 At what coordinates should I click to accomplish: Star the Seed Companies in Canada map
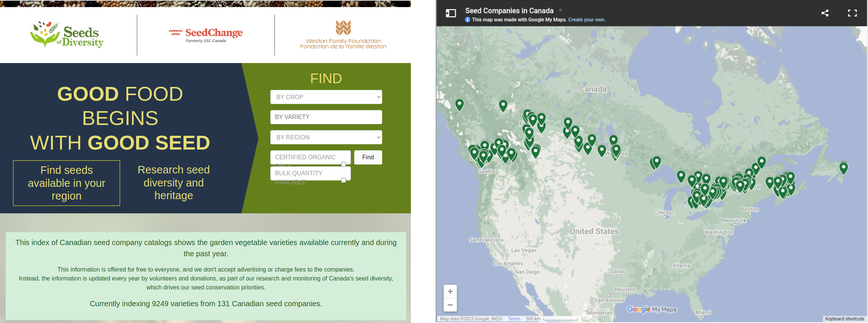pos(560,10)
